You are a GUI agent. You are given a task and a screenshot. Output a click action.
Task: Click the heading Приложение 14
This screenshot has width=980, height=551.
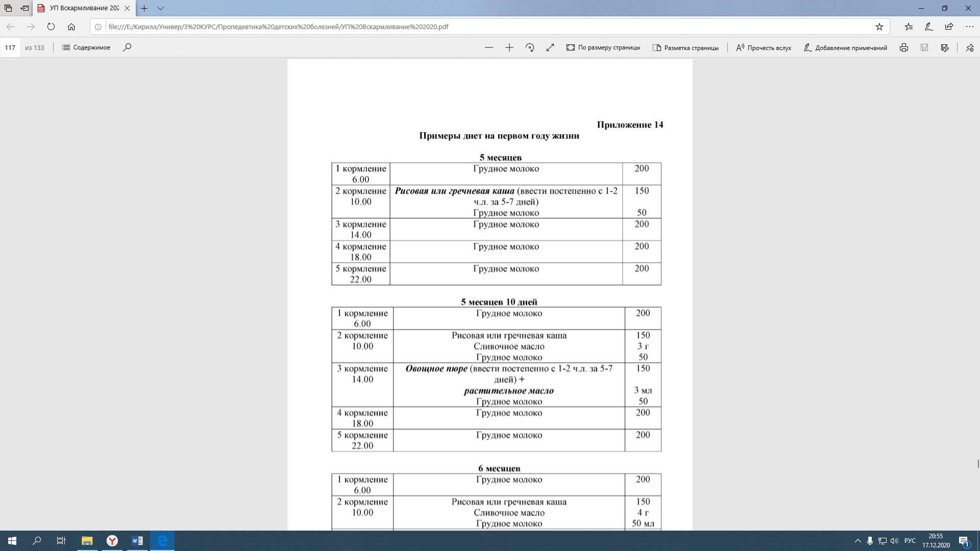(630, 125)
